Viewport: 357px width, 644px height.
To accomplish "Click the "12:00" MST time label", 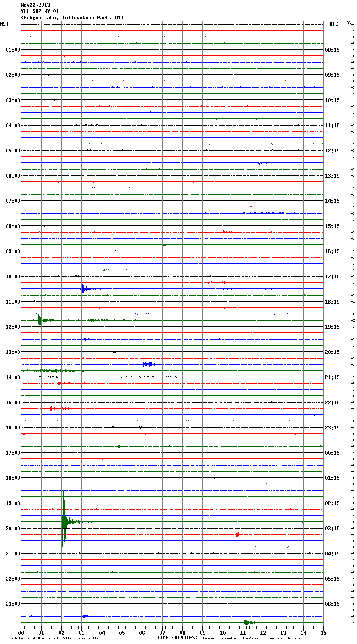I will pyautogui.click(x=13, y=327).
